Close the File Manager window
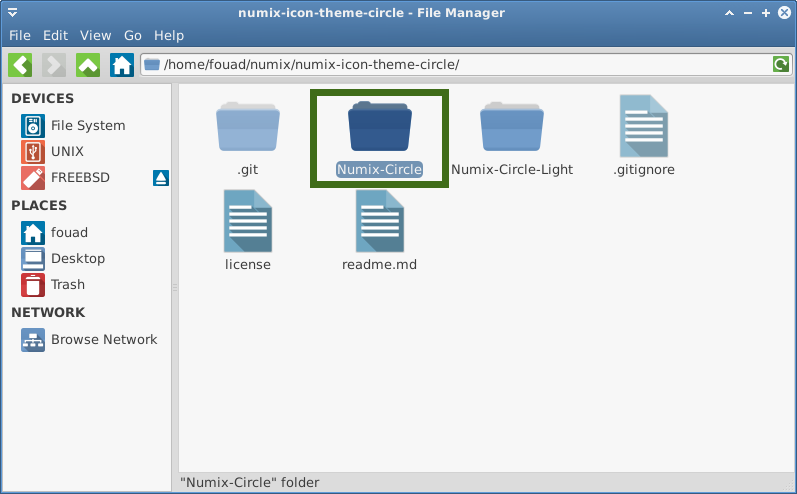This screenshot has height=494, width=797. 784,13
